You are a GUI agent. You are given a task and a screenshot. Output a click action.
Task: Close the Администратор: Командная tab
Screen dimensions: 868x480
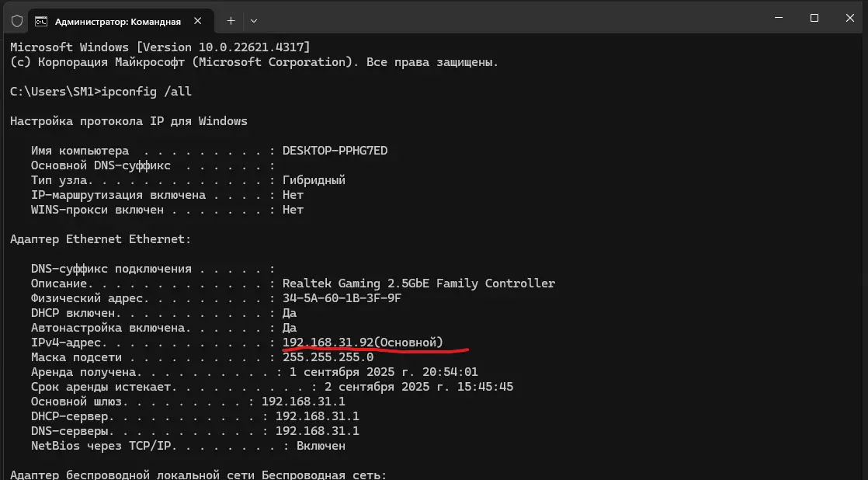[200, 20]
